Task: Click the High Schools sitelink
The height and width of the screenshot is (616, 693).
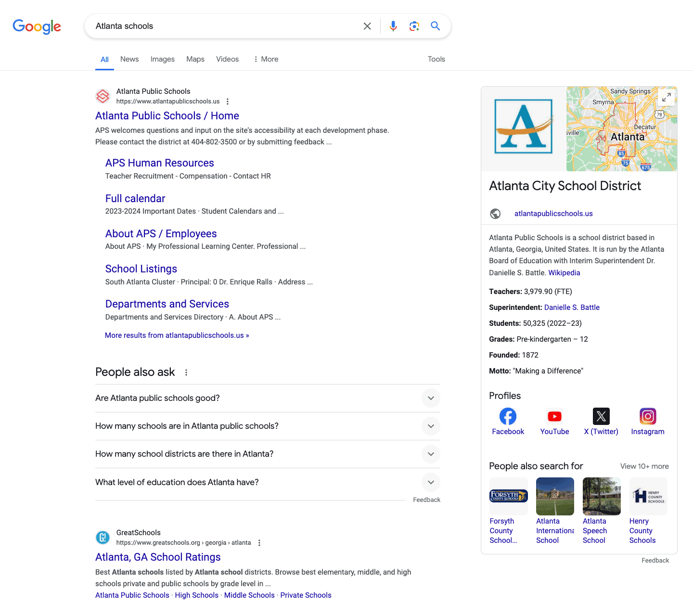Action: pyautogui.click(x=197, y=595)
